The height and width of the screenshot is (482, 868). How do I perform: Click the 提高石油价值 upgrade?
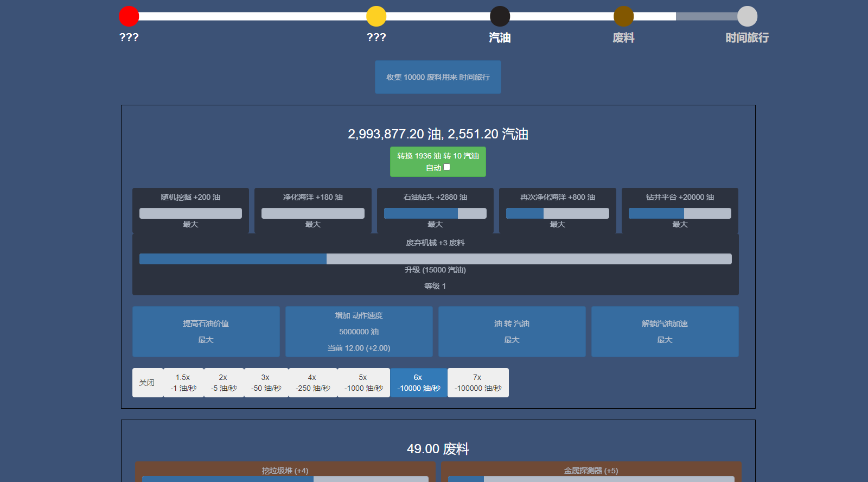coord(206,332)
